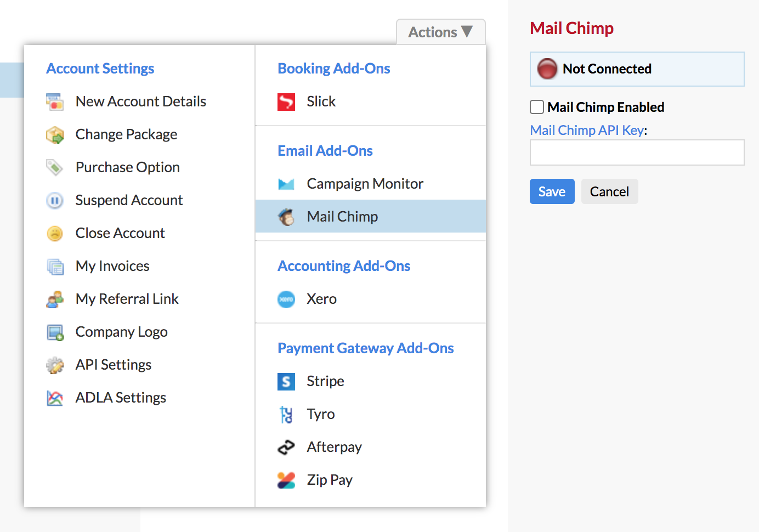The height and width of the screenshot is (532, 759).
Task: Click the ADLA Settings chart icon
Action: coord(55,398)
